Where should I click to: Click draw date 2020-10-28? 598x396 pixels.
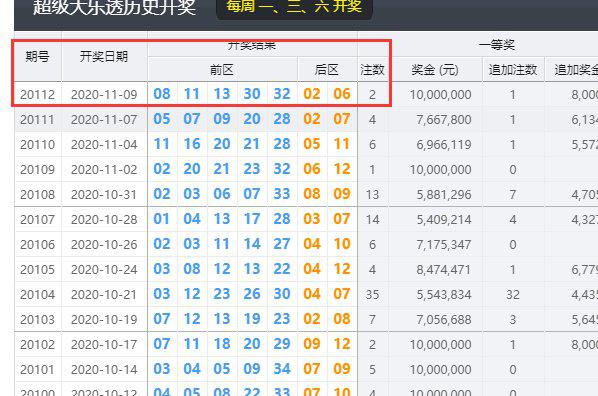104,219
